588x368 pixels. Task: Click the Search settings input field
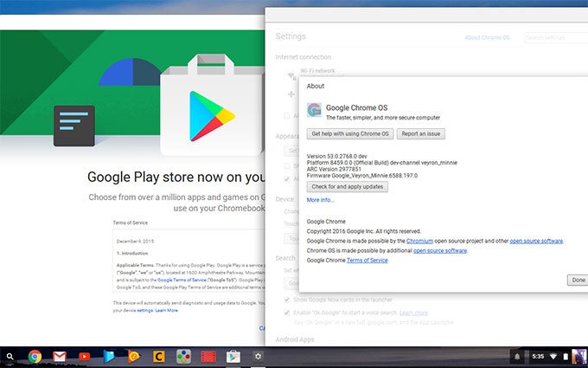click(x=555, y=38)
